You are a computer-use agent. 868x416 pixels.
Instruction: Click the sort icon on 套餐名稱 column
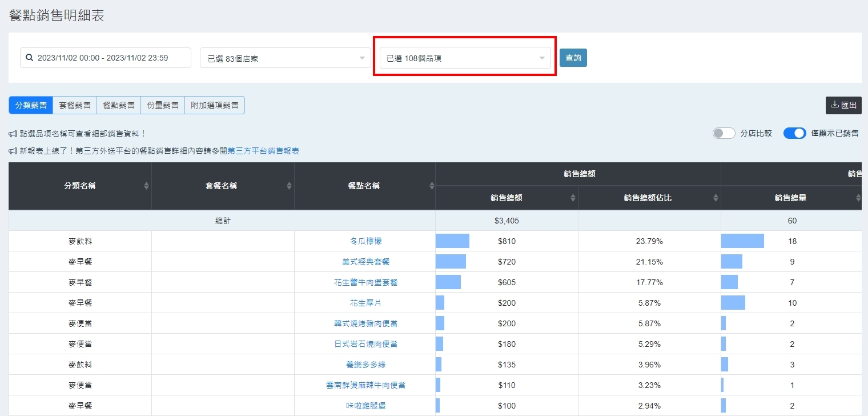pyautogui.click(x=289, y=186)
